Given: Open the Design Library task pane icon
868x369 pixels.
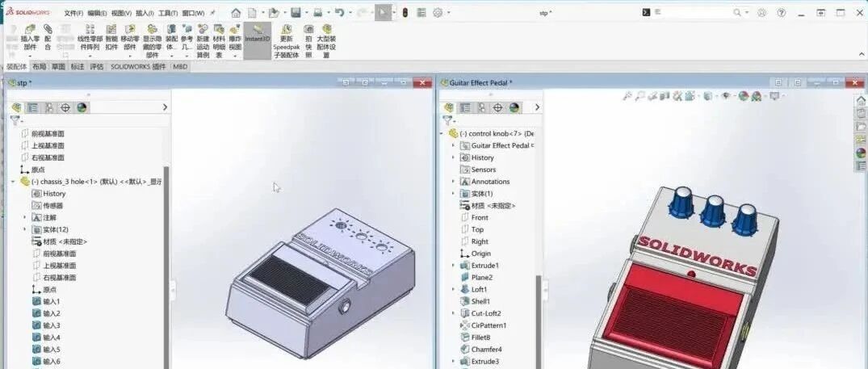Looking at the screenshot, I should 861,113.
